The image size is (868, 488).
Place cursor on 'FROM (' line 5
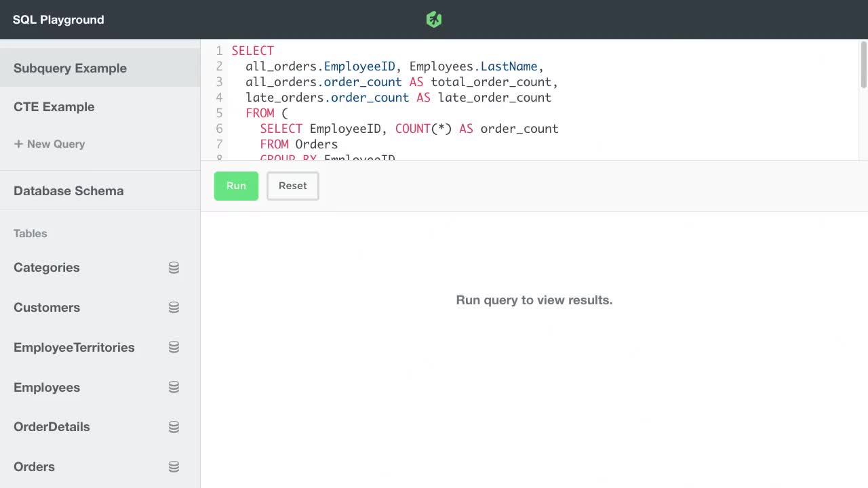pos(267,113)
